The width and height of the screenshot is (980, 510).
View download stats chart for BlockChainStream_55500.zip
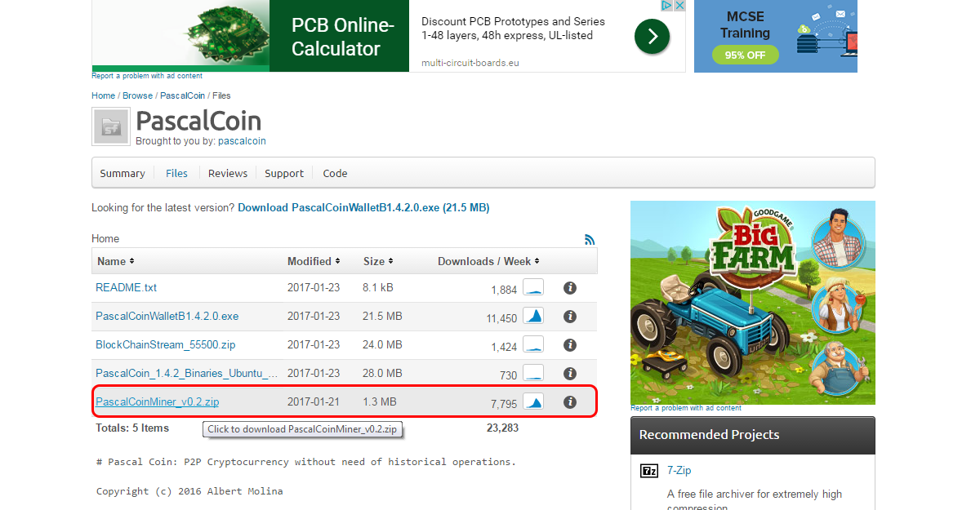[x=533, y=344]
